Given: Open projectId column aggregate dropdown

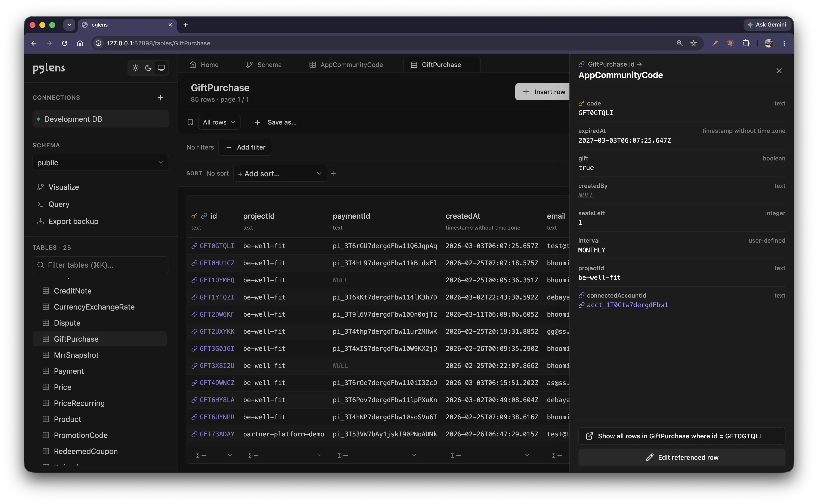Looking at the screenshot, I should point(285,455).
